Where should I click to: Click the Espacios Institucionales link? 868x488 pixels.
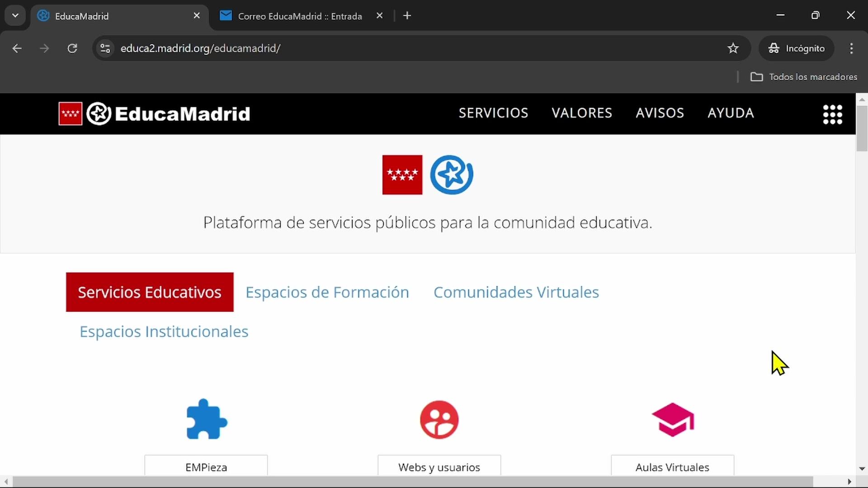click(x=164, y=332)
